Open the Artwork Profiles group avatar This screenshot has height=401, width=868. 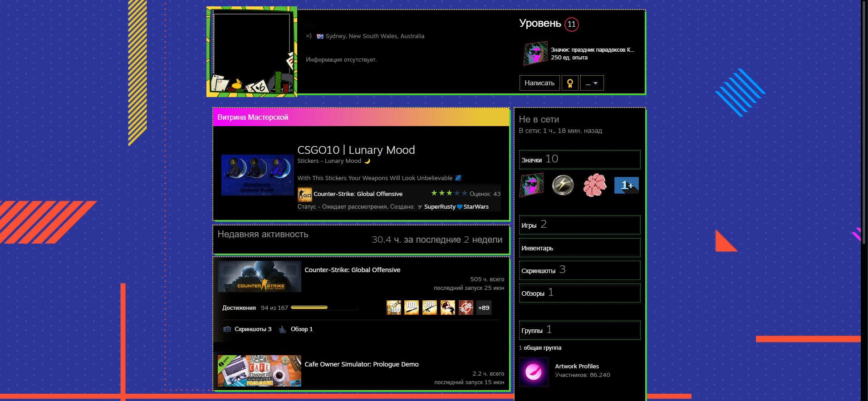click(x=534, y=372)
